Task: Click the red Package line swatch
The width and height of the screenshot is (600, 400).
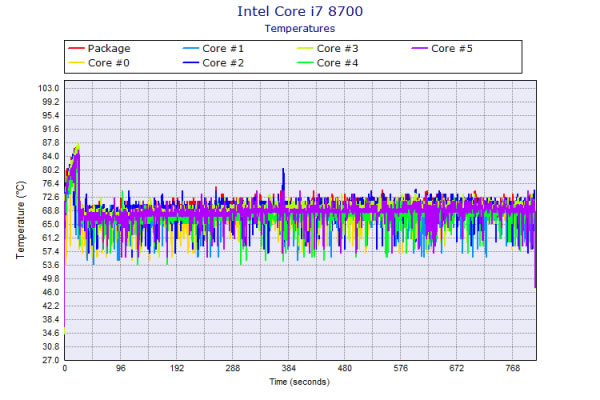Action: pyautogui.click(x=76, y=49)
